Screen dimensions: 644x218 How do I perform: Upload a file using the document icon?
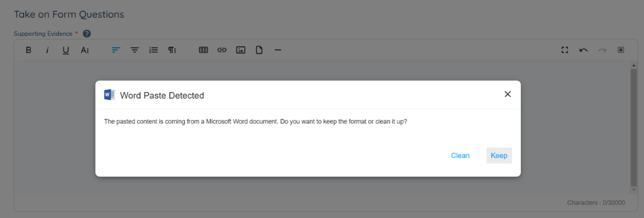[x=259, y=50]
